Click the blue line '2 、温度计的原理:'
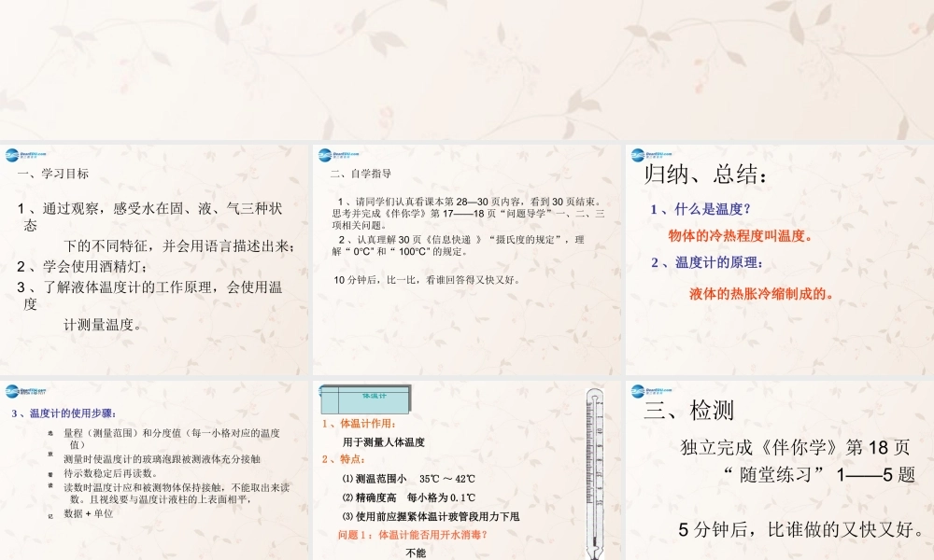 [x=707, y=262]
